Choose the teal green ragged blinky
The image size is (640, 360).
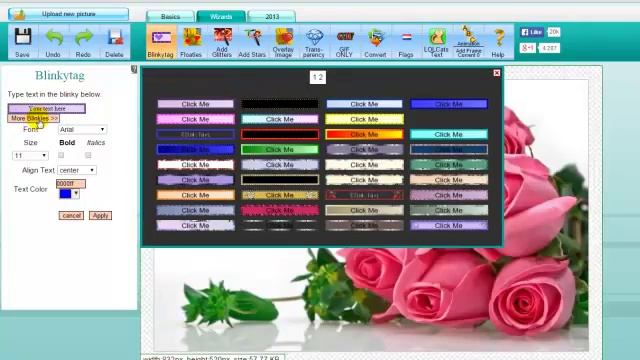[x=449, y=164]
